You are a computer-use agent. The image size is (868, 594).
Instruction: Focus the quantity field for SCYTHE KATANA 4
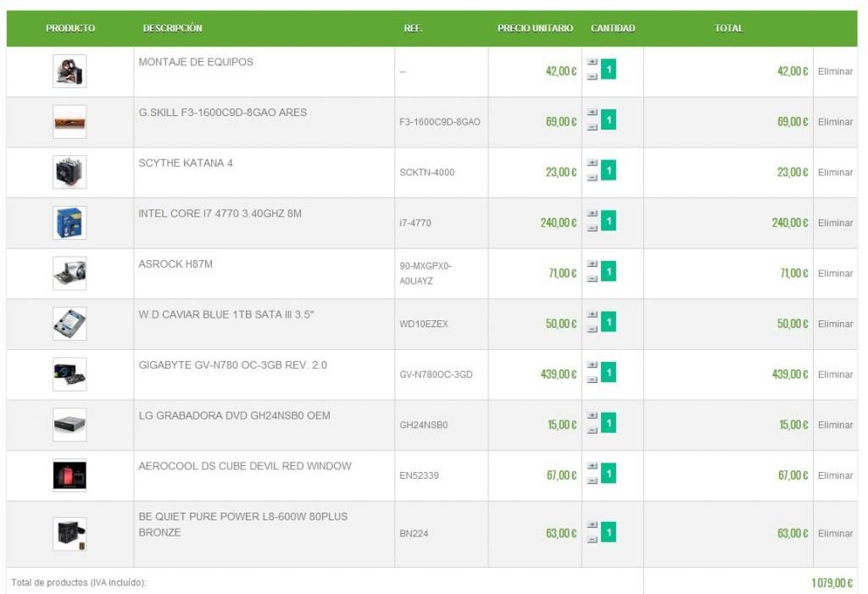(609, 170)
